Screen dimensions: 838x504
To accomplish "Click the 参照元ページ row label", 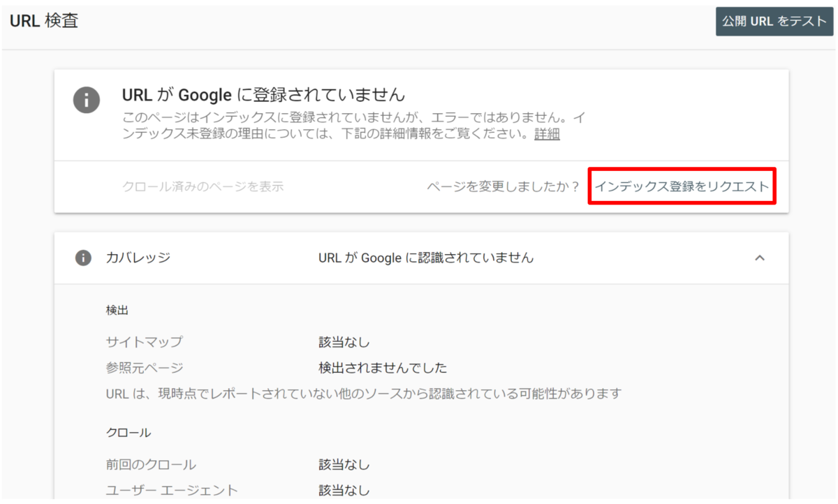I will (x=145, y=368).
